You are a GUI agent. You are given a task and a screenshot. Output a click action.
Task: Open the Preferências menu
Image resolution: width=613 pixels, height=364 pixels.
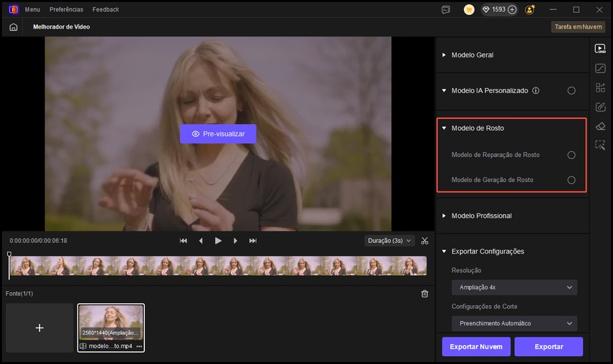(x=66, y=9)
